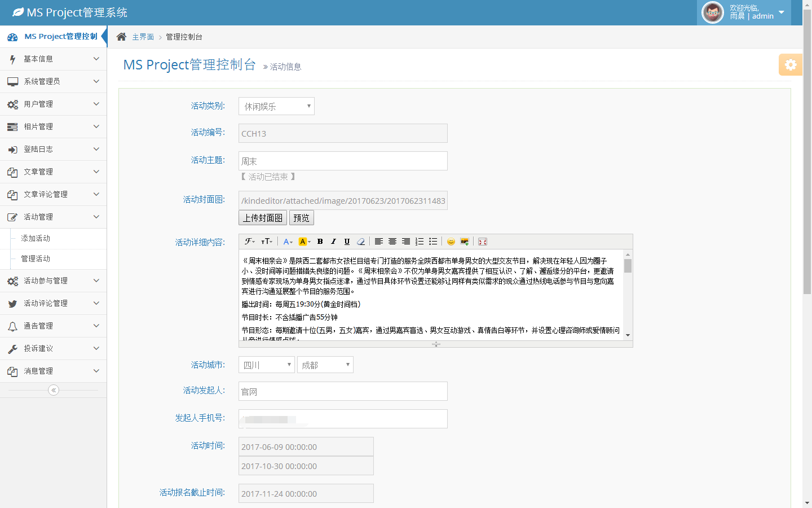
Task: Open the 活动类别 dropdown showing 休闲娱乐
Action: point(276,106)
